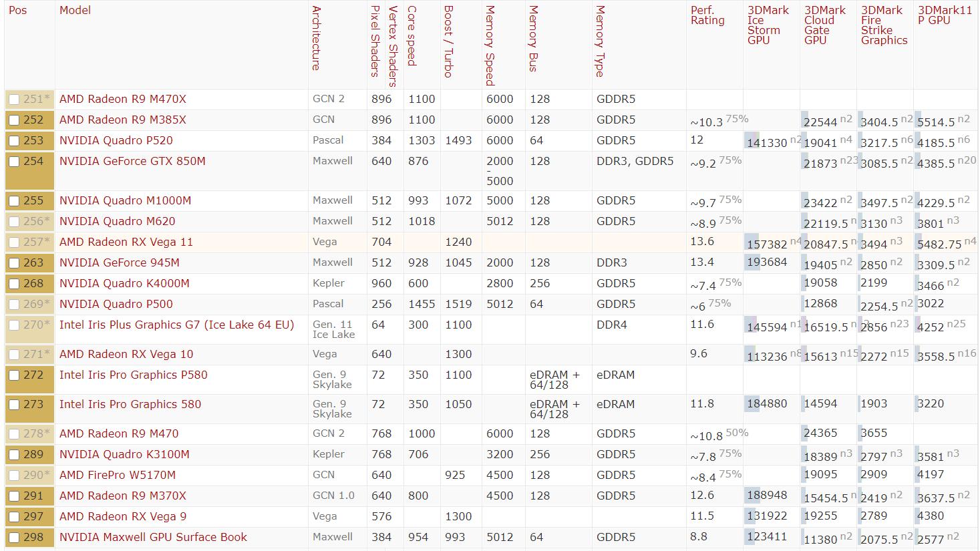The width and height of the screenshot is (980, 551).
Task: Click the 3DMark Fire Strike Graphics header
Action: pos(884,25)
